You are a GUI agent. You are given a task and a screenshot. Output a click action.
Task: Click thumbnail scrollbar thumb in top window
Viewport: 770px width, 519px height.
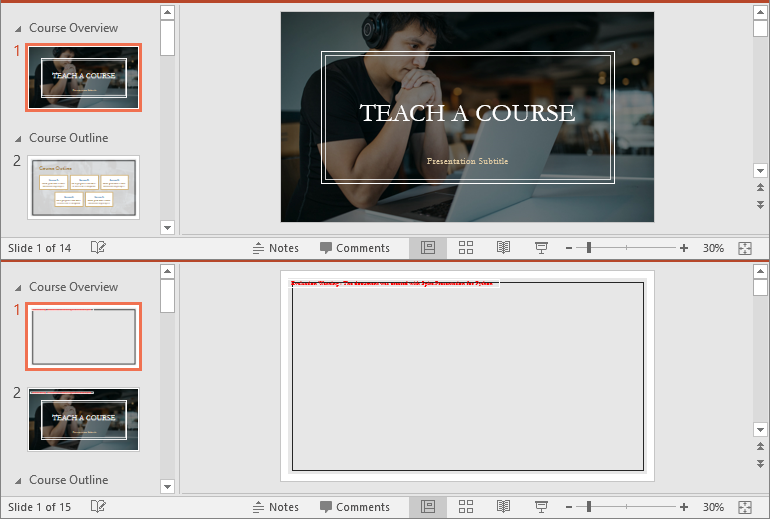coord(167,38)
